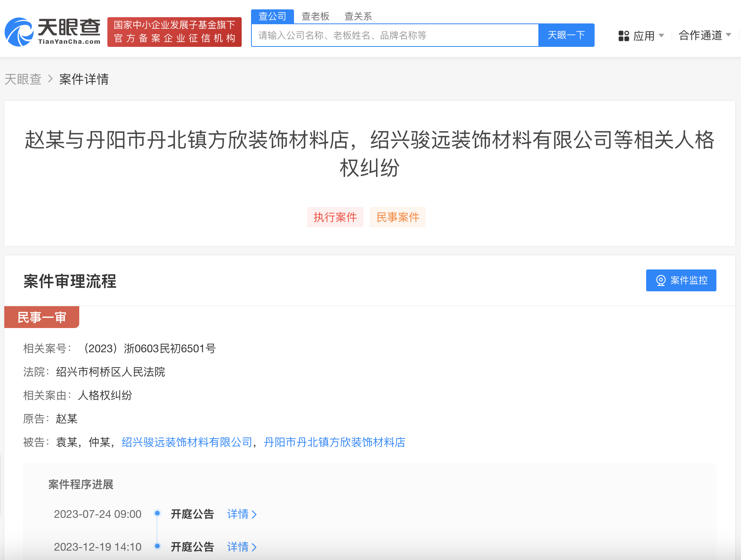Switch to the 查老板 tab

click(x=315, y=16)
